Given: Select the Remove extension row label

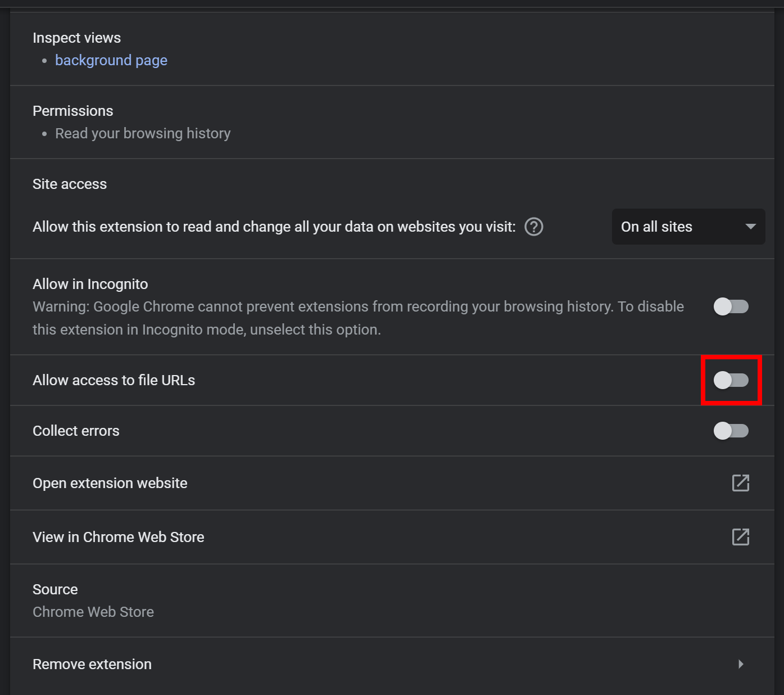Looking at the screenshot, I should (x=92, y=664).
